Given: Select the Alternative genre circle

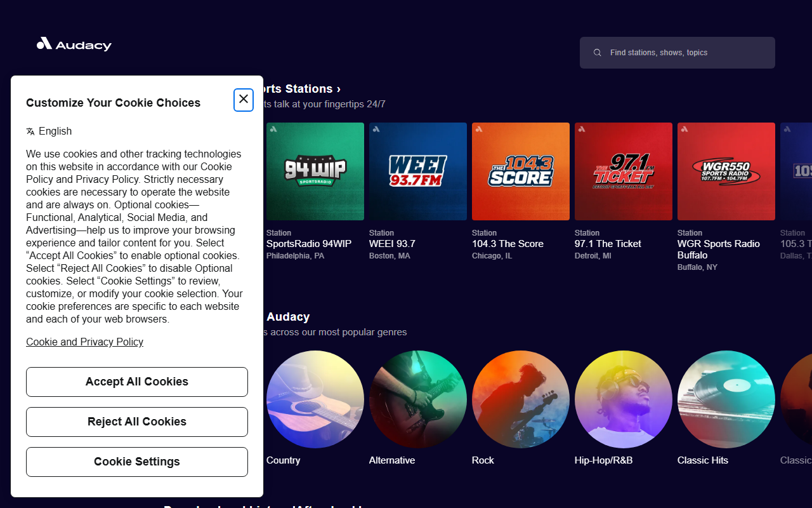Looking at the screenshot, I should (418, 399).
